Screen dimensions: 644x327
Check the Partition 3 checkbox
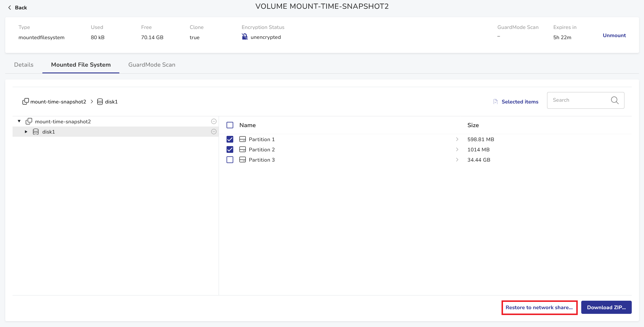tap(230, 160)
